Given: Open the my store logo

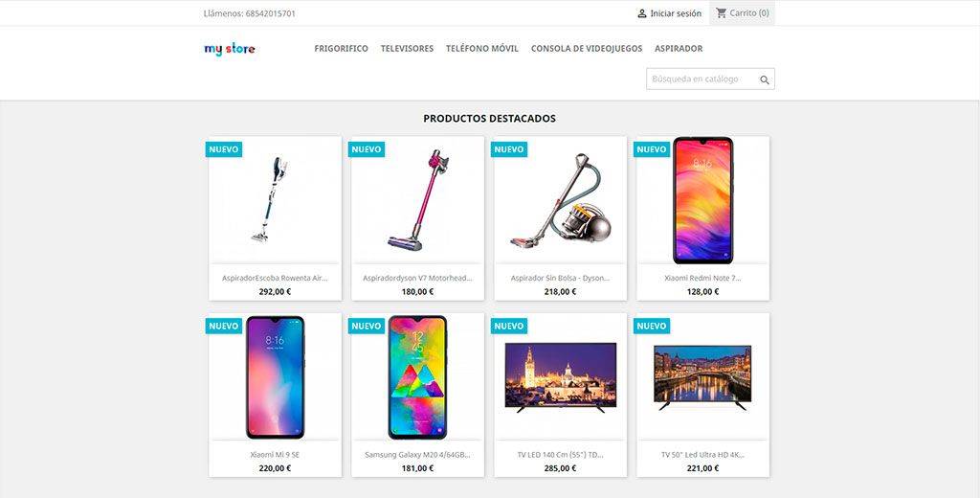Looking at the screenshot, I should (x=230, y=49).
